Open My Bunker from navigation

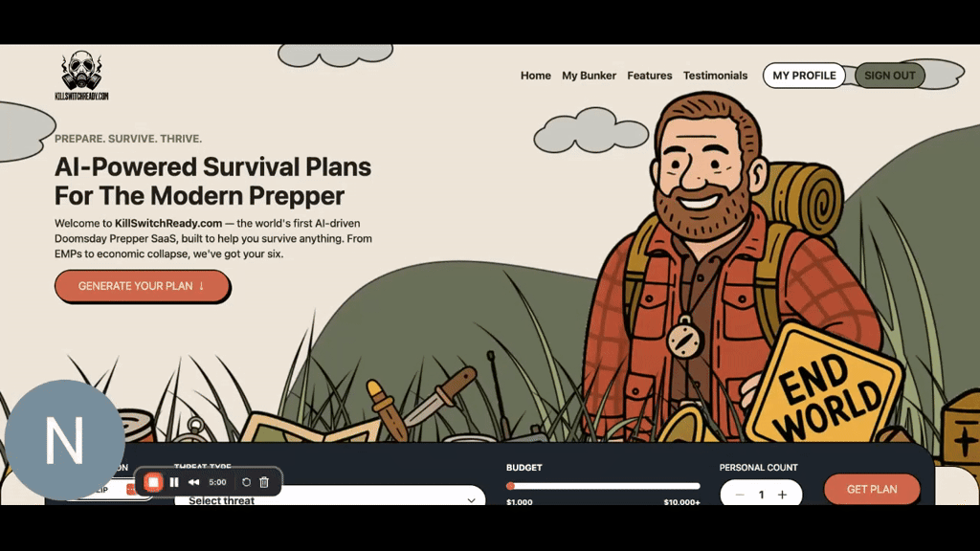589,76
